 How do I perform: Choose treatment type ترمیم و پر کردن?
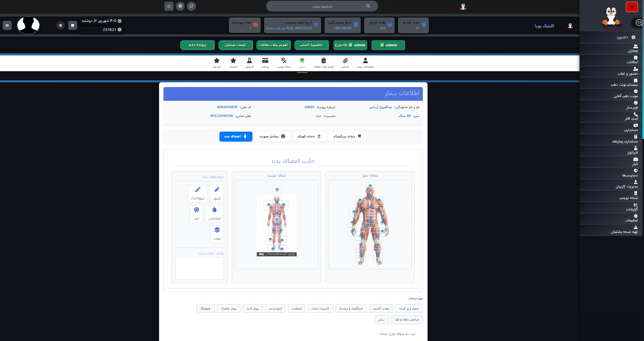pos(409,308)
